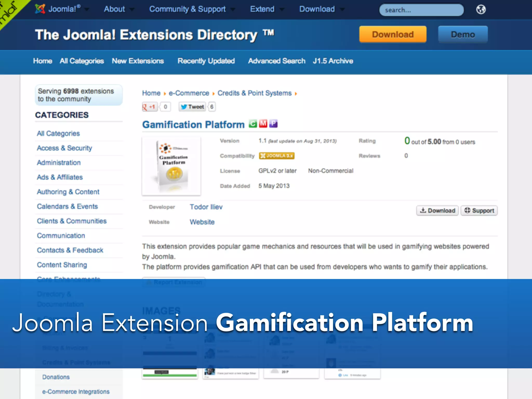Image resolution: width=532 pixels, height=399 pixels.
Task: Go to Home in the blue navigation bar
Action: [43, 61]
